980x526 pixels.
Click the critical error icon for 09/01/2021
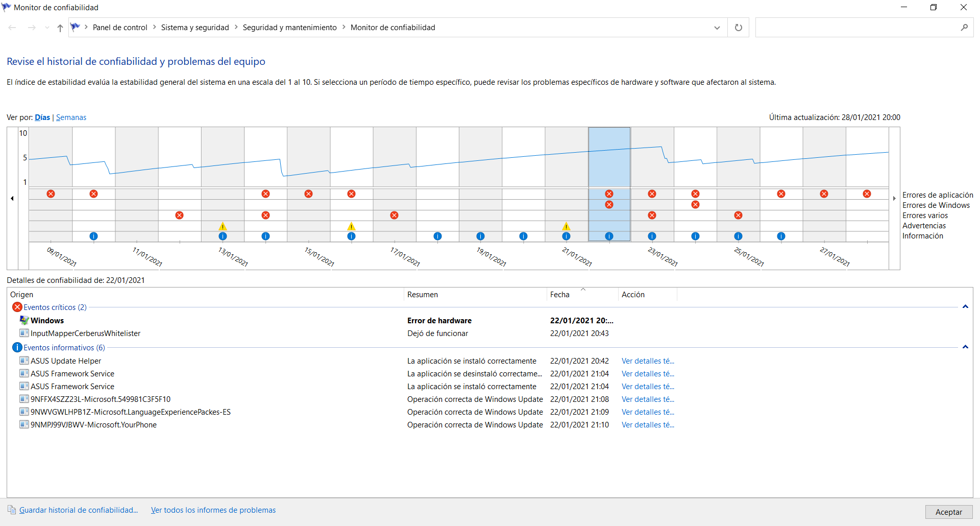(51, 194)
